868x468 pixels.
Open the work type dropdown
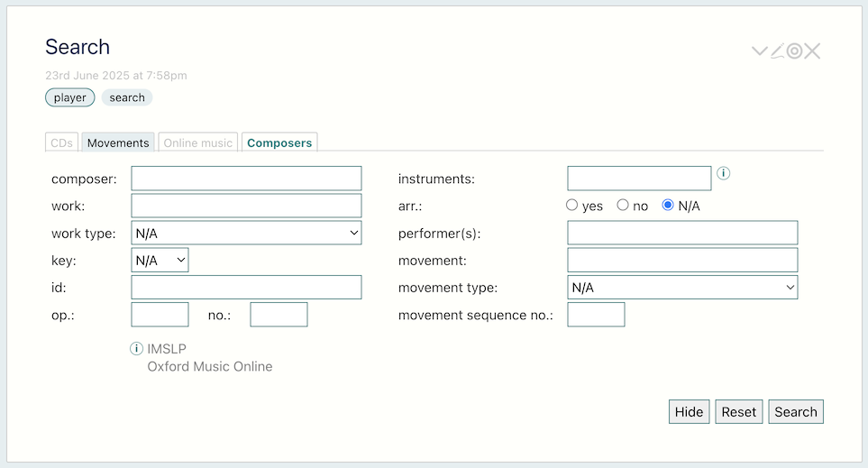click(246, 233)
